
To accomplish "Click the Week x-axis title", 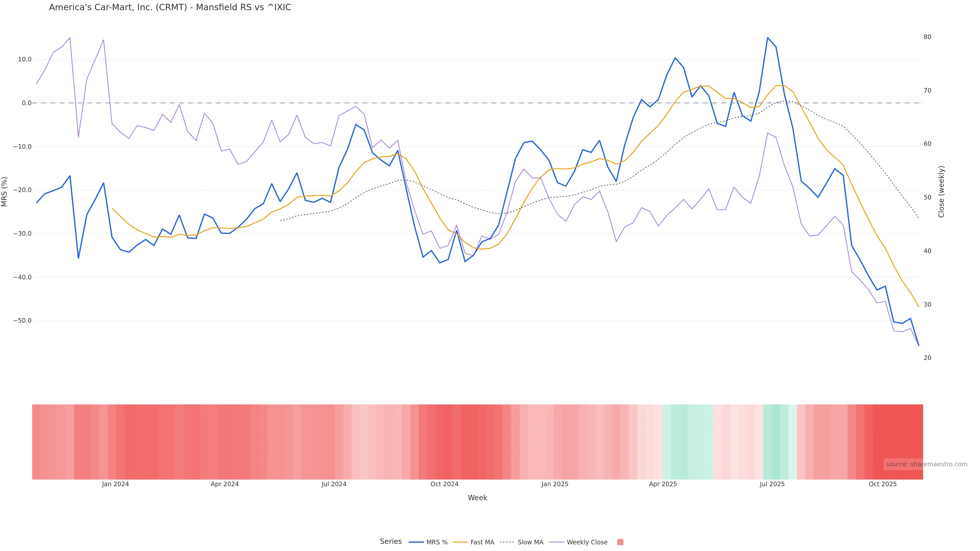I will [477, 498].
